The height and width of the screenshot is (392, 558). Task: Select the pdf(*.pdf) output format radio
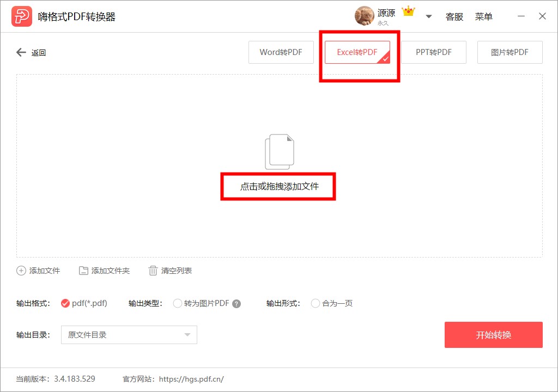[65, 303]
